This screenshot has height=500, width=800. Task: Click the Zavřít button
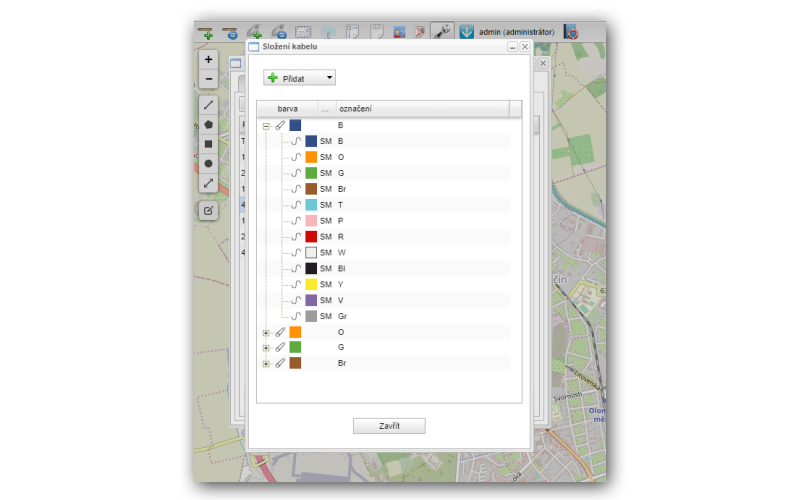389,426
